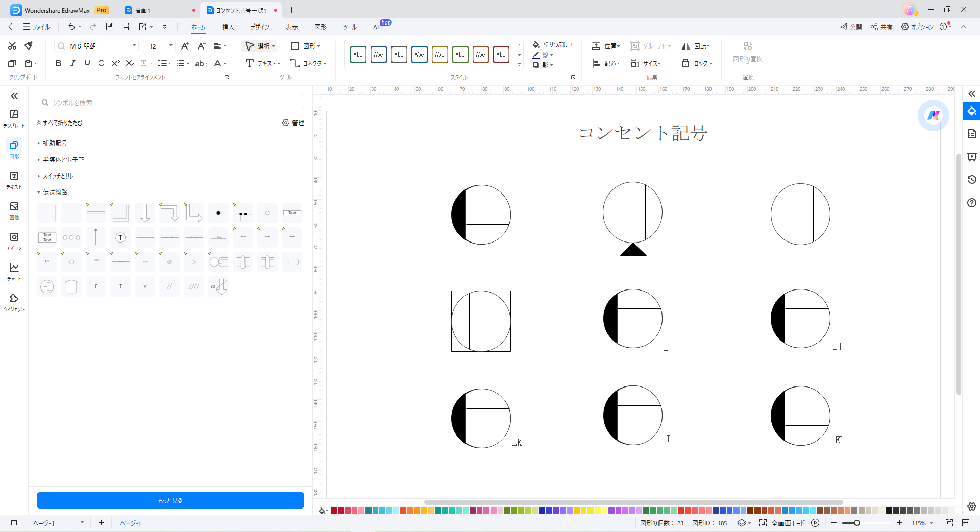The height and width of the screenshot is (532, 980).
Task: Open the Template (テンプレート) sidebar panel
Action: [14, 118]
